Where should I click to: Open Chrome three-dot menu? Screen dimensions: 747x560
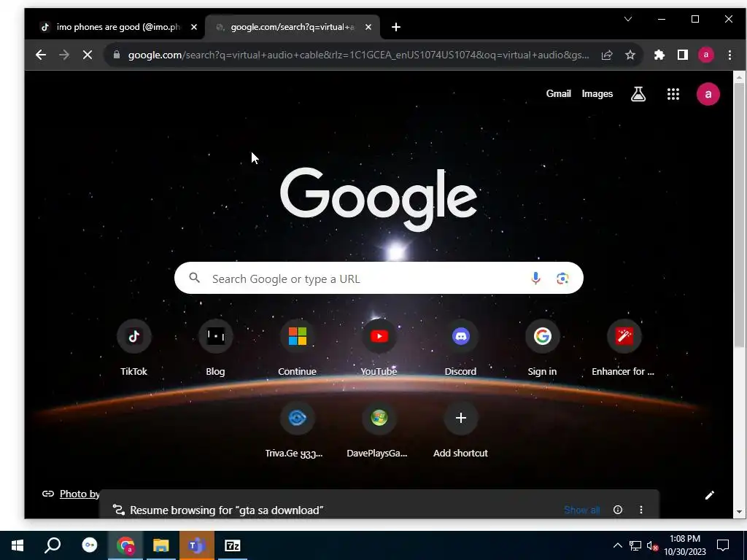(x=729, y=55)
